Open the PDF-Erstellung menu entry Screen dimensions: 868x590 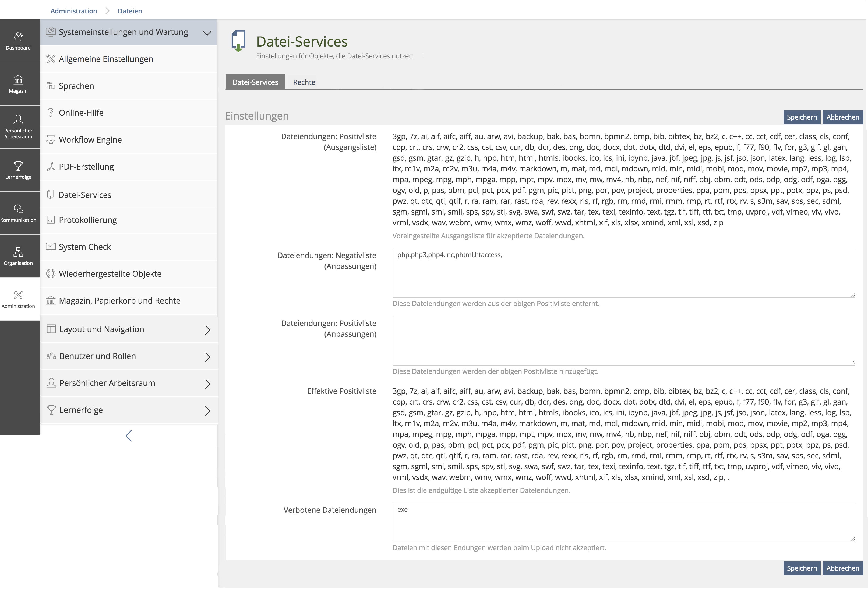coord(86,167)
